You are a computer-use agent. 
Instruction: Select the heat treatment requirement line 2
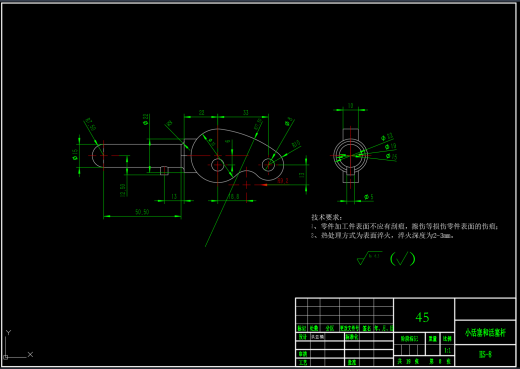(x=383, y=236)
